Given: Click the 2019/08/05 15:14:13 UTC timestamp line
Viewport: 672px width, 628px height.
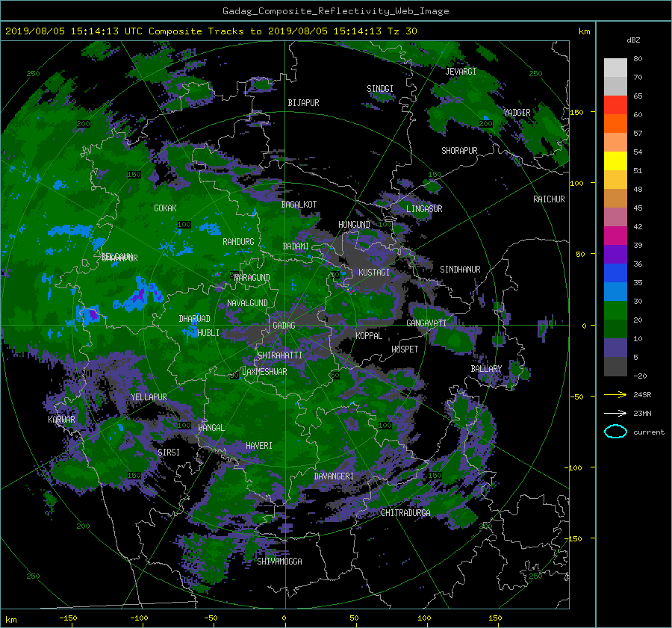Looking at the screenshot, I should (211, 31).
